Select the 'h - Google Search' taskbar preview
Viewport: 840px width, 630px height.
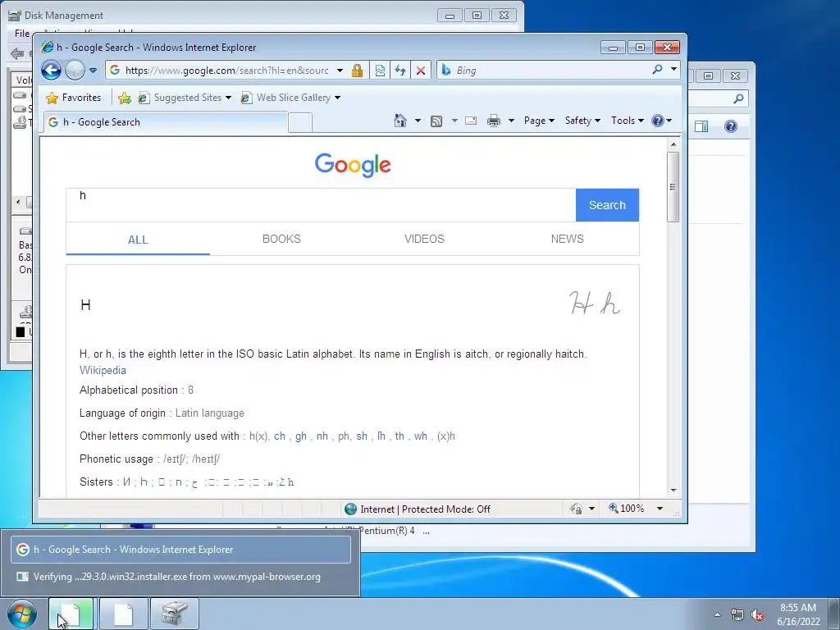tap(181, 550)
